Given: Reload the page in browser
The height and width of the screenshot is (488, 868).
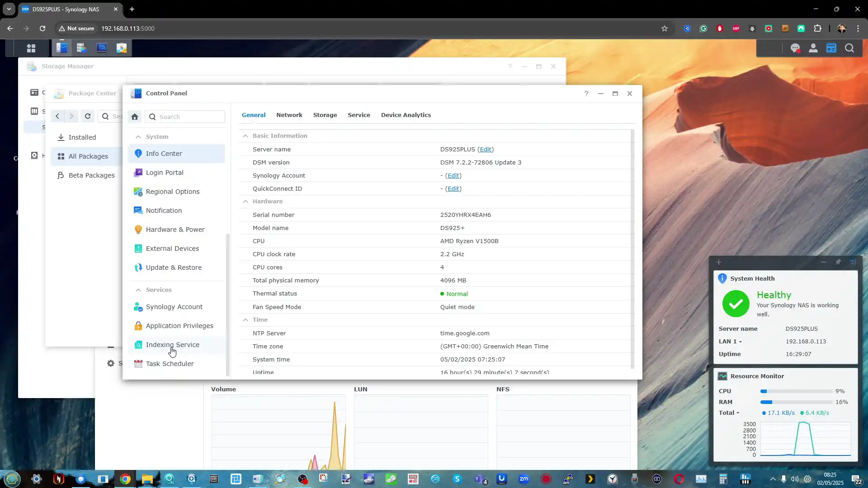Looking at the screenshot, I should click(42, 28).
